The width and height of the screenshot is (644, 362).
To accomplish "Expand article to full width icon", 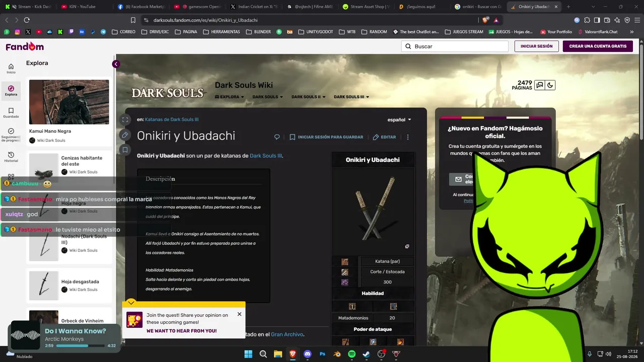I will [x=125, y=120].
